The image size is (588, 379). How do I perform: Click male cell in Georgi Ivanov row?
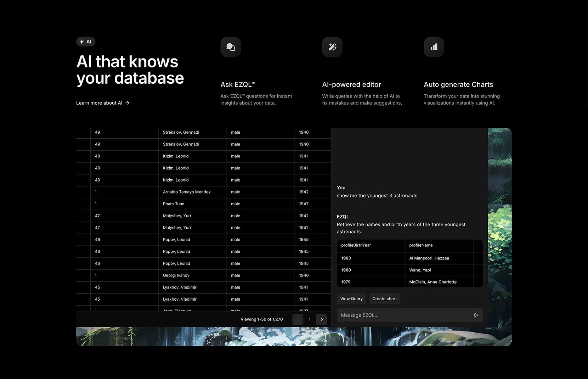(x=261, y=275)
